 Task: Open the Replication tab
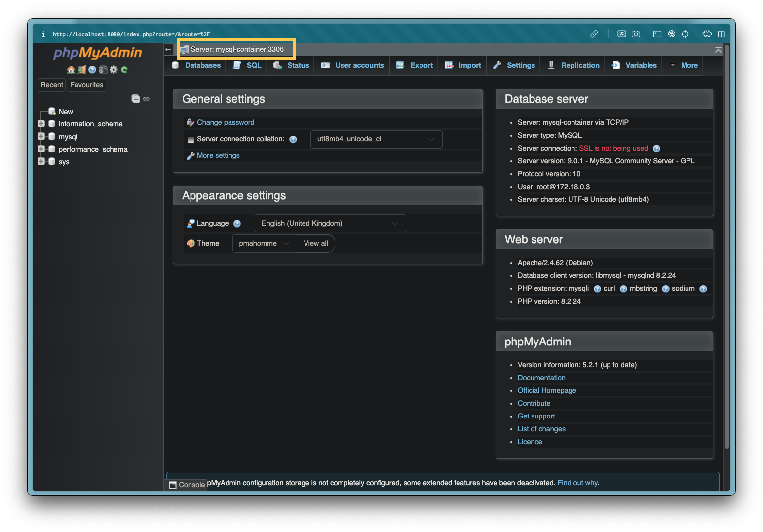tap(573, 65)
